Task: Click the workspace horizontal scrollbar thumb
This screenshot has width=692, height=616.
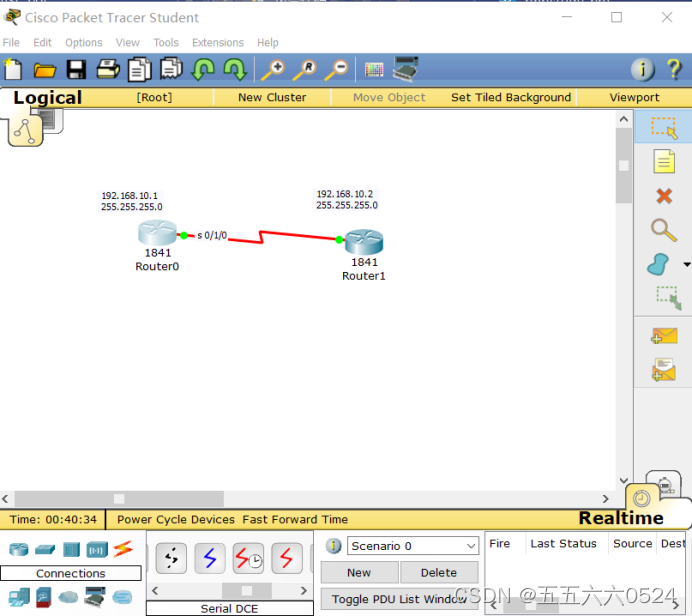Action: (x=119, y=499)
